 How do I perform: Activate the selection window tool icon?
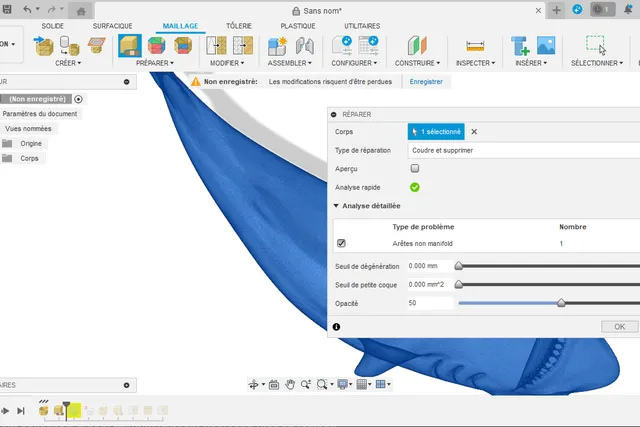tap(596, 45)
